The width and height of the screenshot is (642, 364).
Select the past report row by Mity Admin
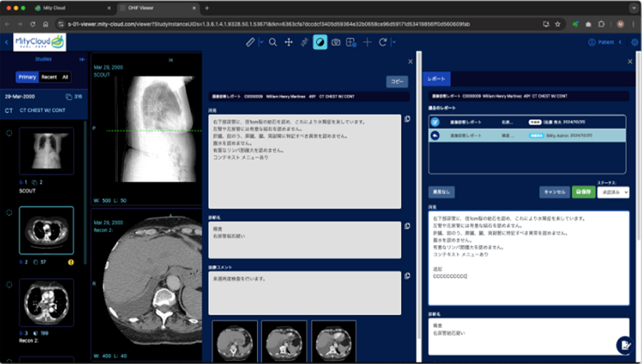tap(527, 136)
